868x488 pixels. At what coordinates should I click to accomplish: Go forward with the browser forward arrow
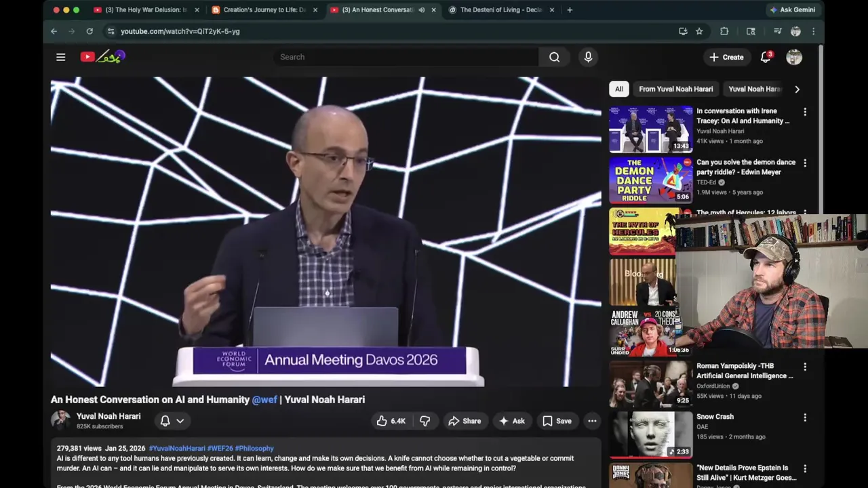[x=71, y=31]
